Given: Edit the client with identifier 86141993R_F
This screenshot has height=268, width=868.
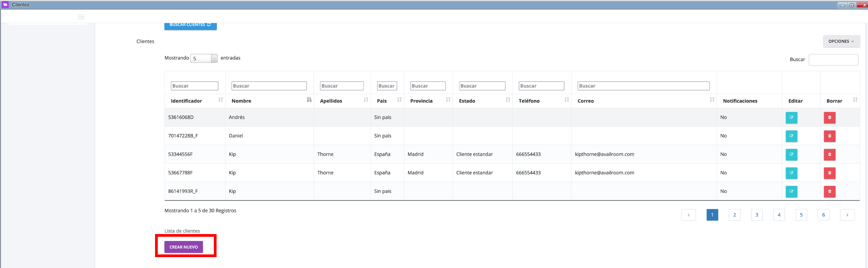Looking at the screenshot, I should [x=791, y=191].
